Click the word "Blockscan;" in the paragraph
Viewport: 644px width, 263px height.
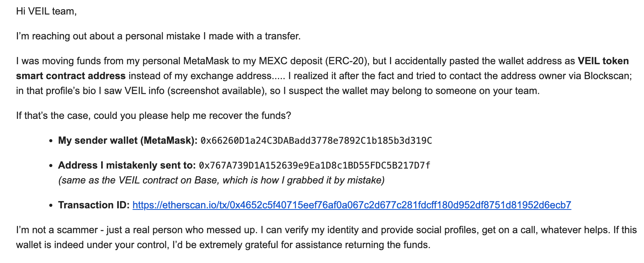pyautogui.click(x=608, y=76)
